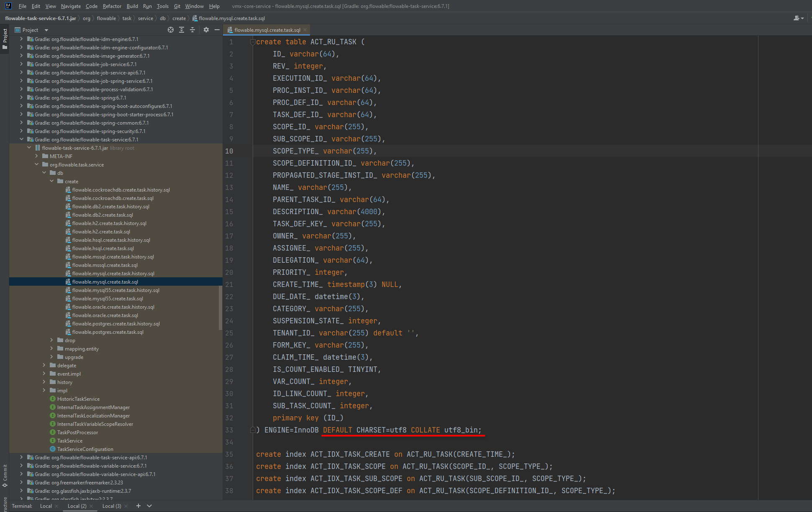Click the Select Opened File crosshair icon
The image size is (812, 512).
click(x=170, y=30)
